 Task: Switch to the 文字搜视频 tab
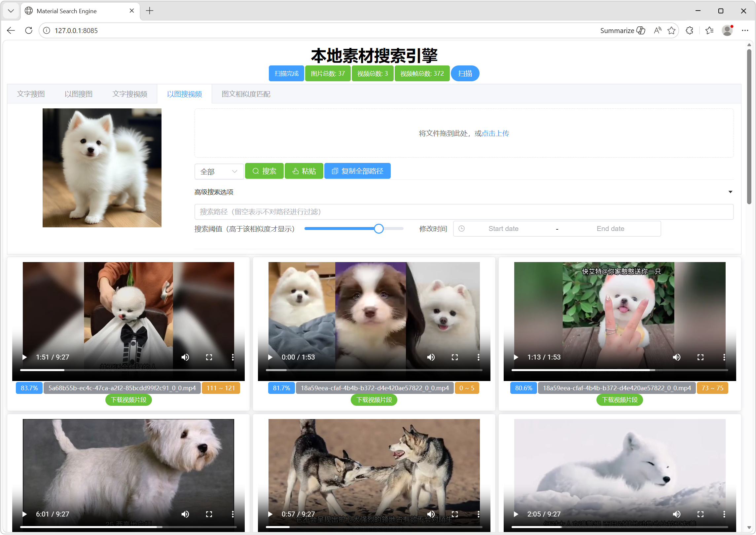[130, 94]
